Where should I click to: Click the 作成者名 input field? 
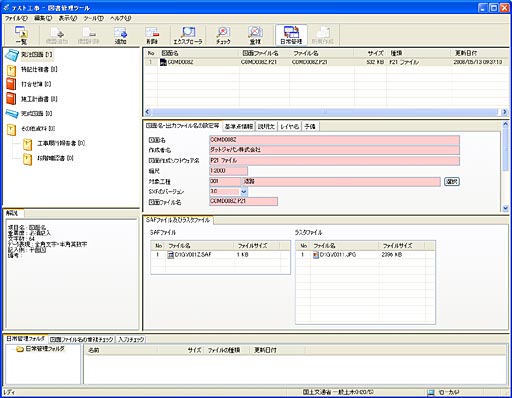pyautogui.click(x=334, y=150)
